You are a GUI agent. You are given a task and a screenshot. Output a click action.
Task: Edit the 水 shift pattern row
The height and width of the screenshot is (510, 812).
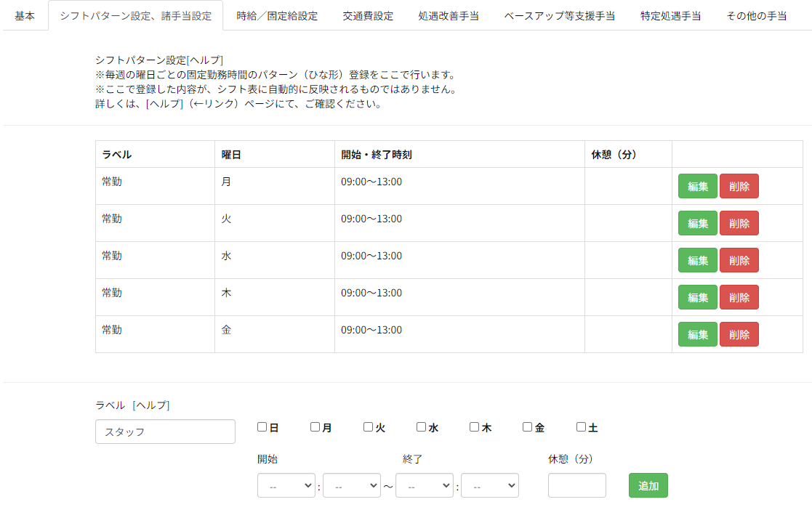pyautogui.click(x=697, y=260)
